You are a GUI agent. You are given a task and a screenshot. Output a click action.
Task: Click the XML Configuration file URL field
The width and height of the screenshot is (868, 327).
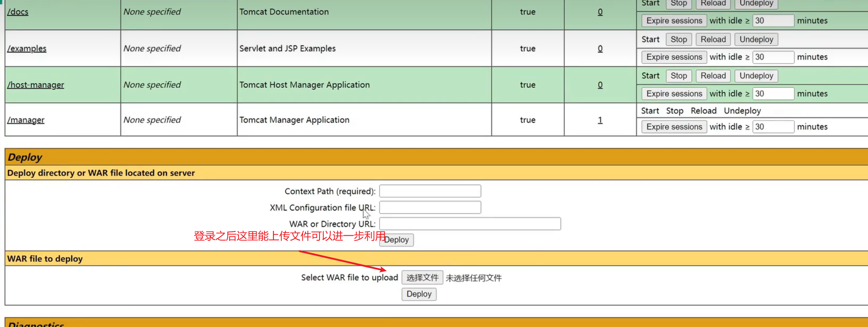430,207
